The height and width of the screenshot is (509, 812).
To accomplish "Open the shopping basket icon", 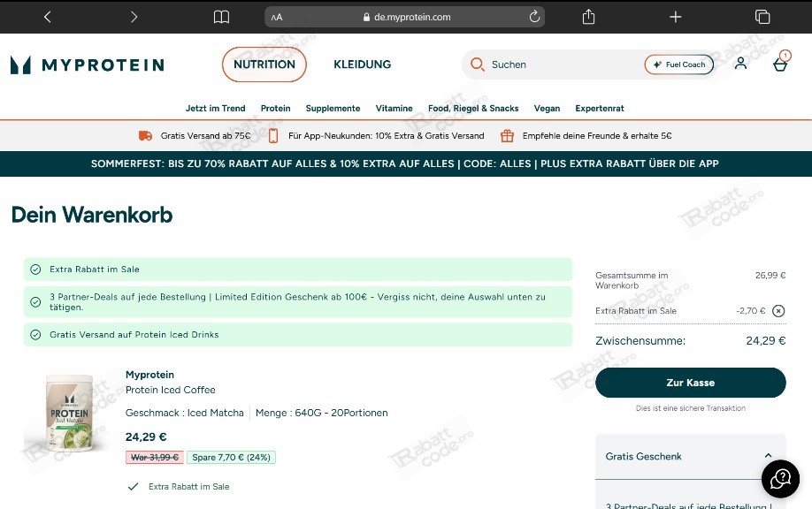I will 780,65.
